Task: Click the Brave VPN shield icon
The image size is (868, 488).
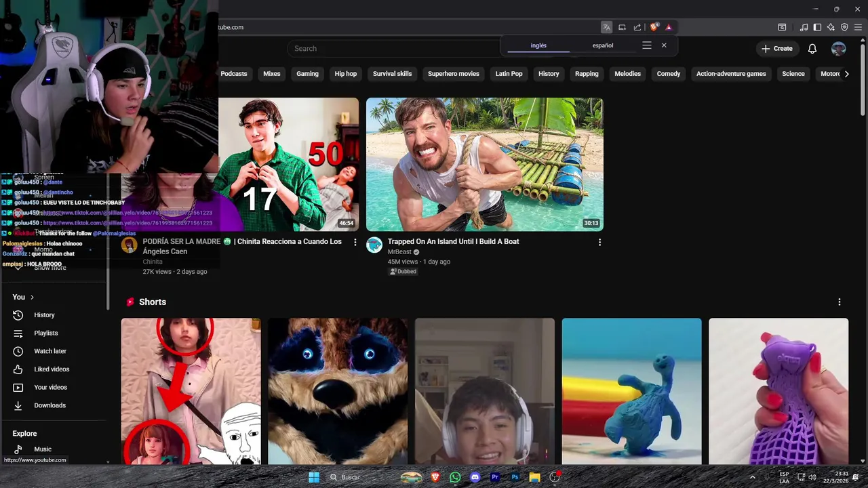Action: click(x=844, y=27)
